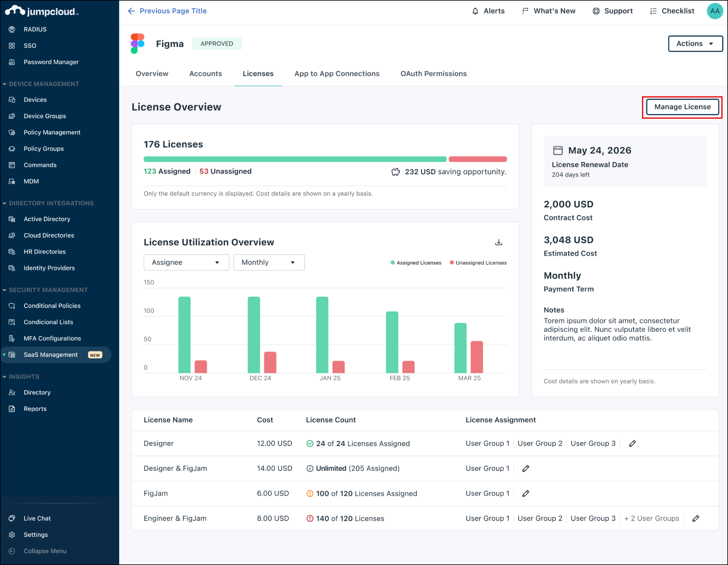The height and width of the screenshot is (565, 728).
Task: Go to Password Manager
Action: (51, 62)
